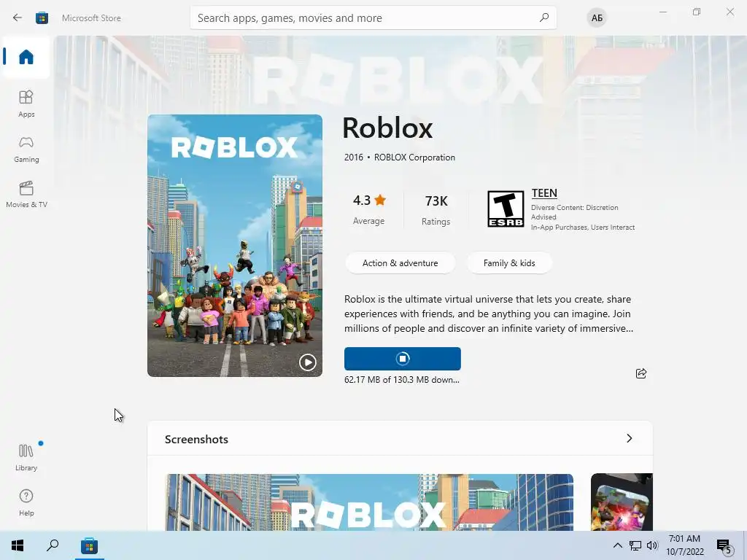Open the first Roblox screenshot thumbnail
Screen dimensions: 747x560
[x=369, y=502]
